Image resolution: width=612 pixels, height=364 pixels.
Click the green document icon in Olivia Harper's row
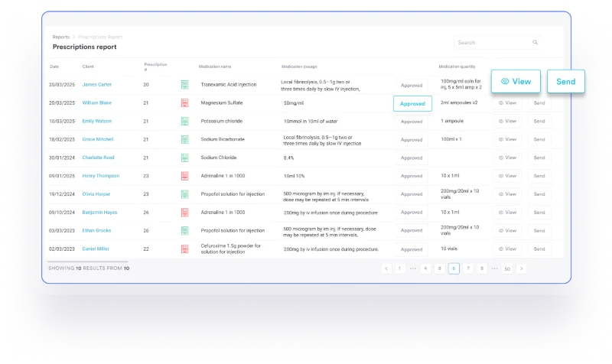click(x=184, y=194)
